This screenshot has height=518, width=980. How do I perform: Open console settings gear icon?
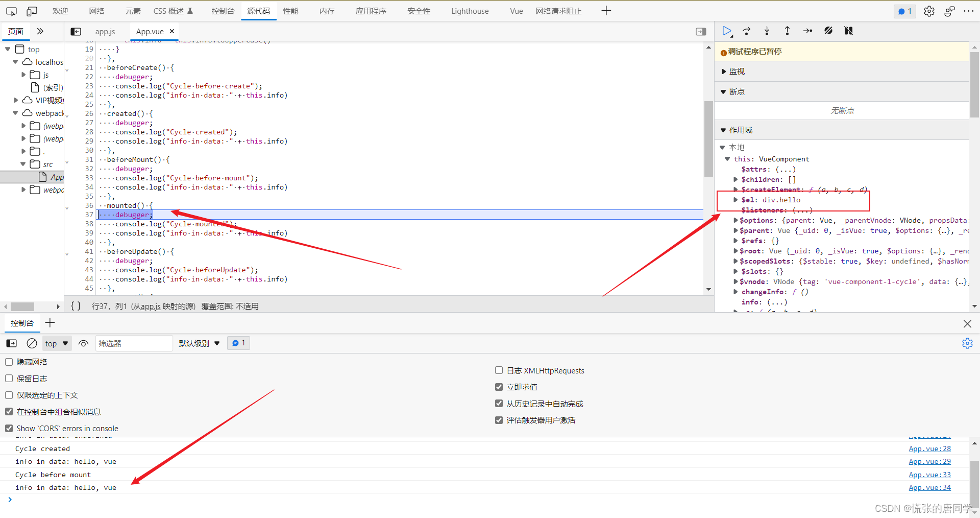coord(967,343)
